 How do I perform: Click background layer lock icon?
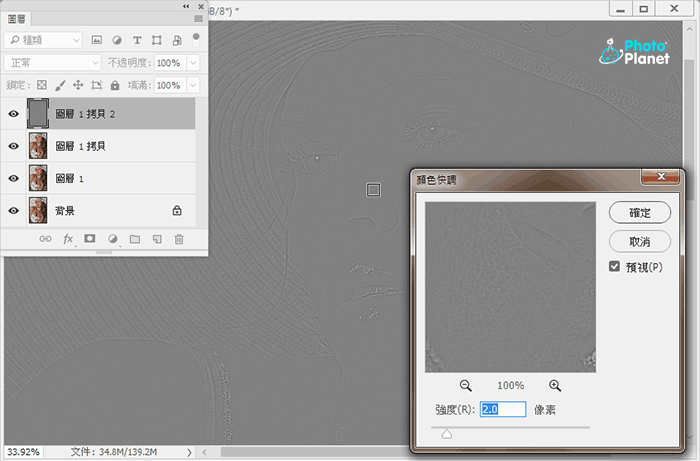pyautogui.click(x=177, y=210)
